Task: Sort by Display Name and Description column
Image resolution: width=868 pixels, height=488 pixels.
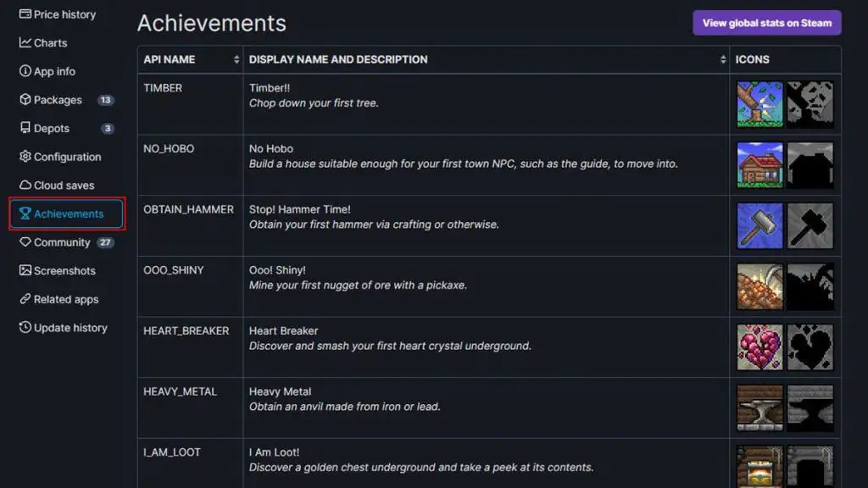Action: point(723,60)
